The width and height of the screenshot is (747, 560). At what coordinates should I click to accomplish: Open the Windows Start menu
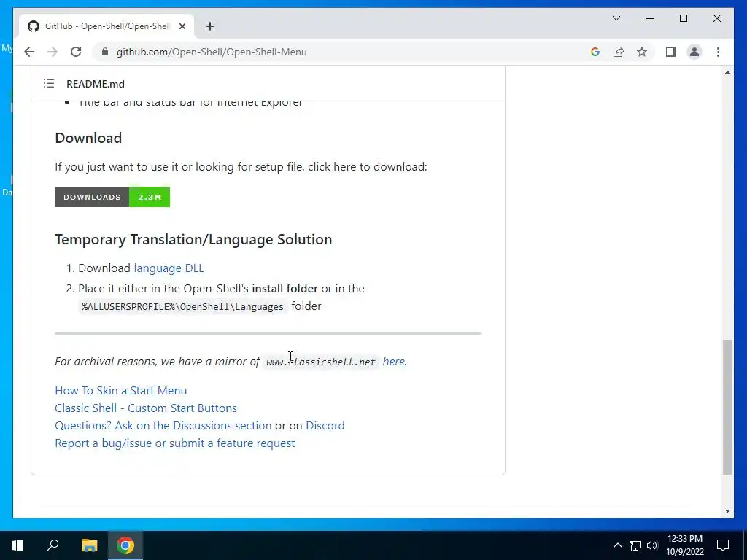click(18, 545)
